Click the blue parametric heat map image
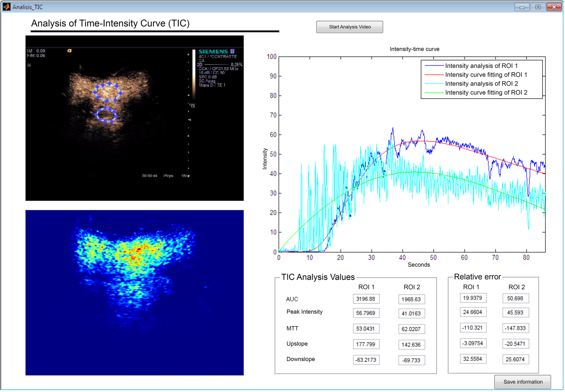The height and width of the screenshot is (392, 565). coord(134,293)
